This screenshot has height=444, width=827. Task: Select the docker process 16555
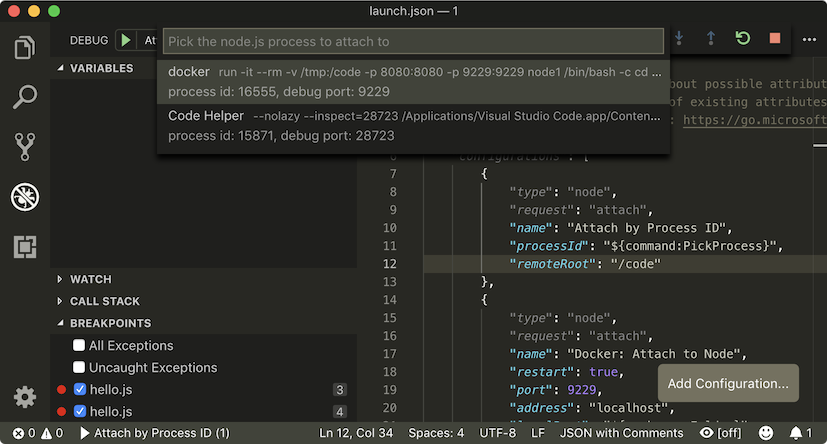414,82
